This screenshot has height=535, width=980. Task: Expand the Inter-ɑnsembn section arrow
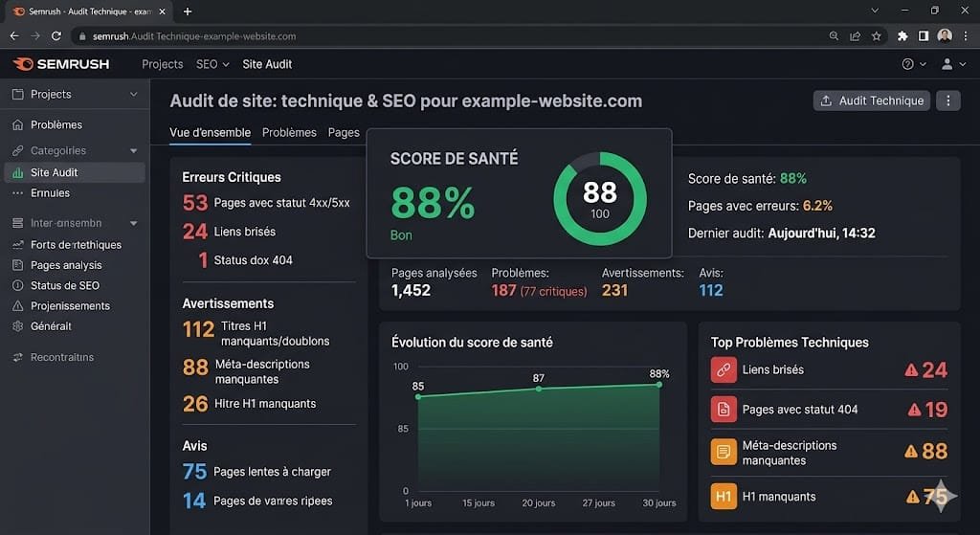point(134,223)
